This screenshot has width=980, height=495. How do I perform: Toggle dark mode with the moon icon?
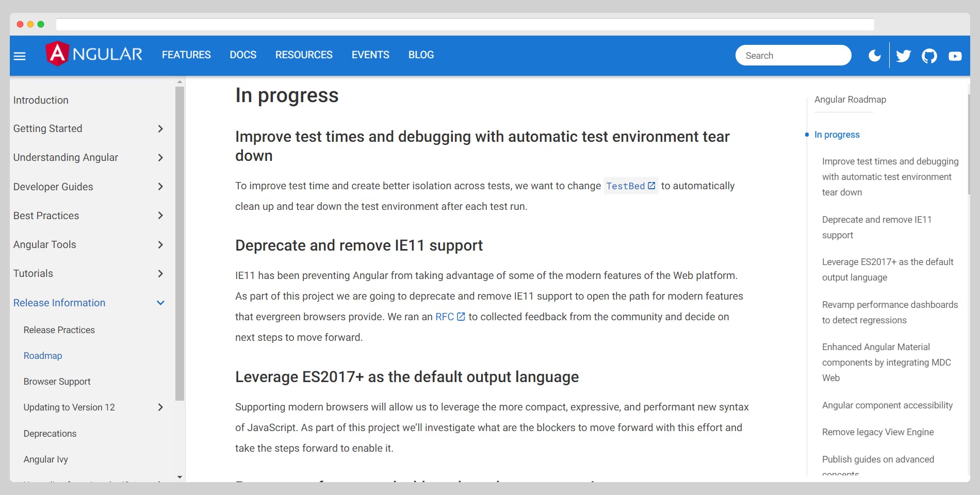coord(875,55)
